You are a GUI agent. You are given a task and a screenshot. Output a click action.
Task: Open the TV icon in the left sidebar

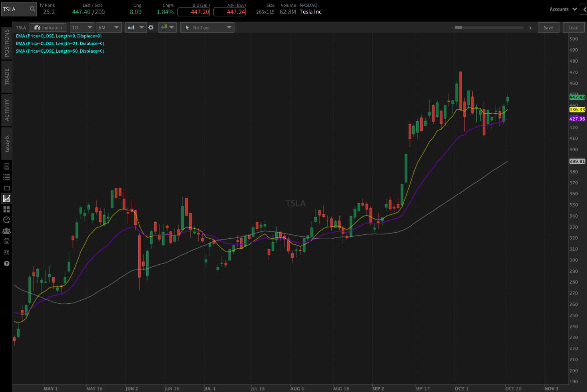pyautogui.click(x=6, y=188)
